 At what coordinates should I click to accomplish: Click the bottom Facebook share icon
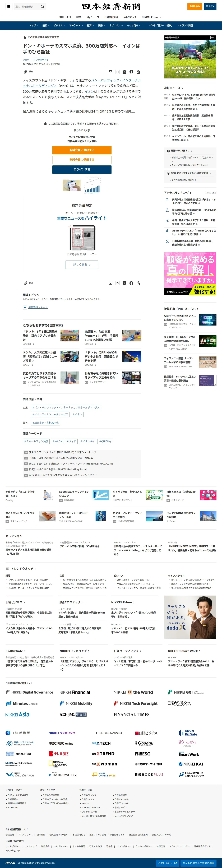pos(131,283)
